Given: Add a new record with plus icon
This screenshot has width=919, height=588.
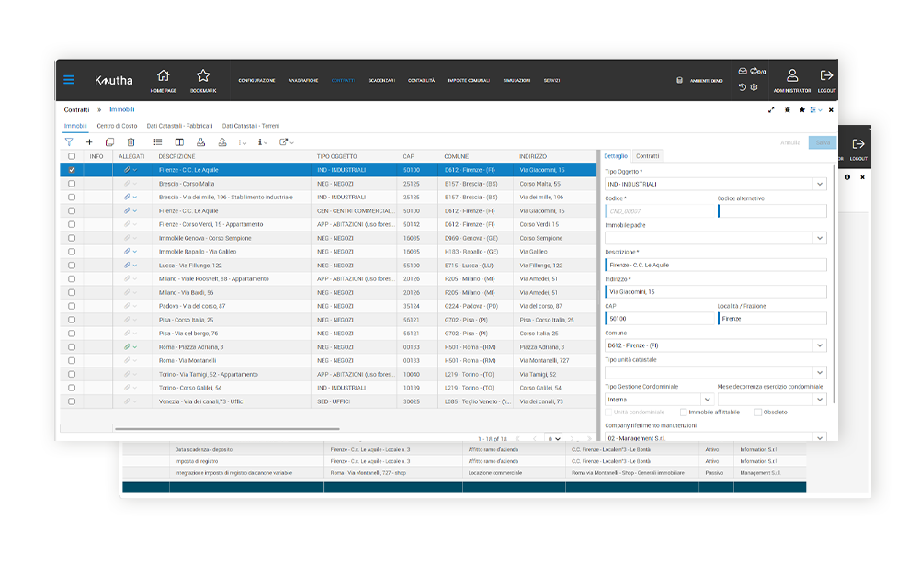Looking at the screenshot, I should (89, 142).
